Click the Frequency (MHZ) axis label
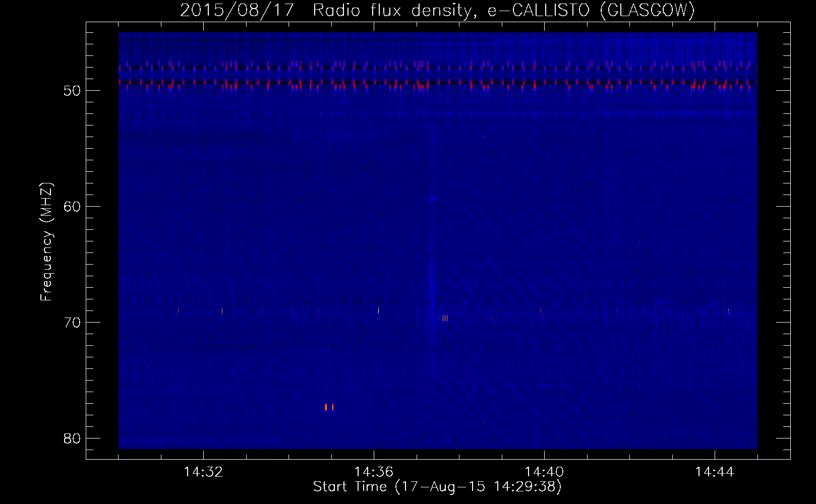Screen dimensions: 816x504 tap(46, 242)
